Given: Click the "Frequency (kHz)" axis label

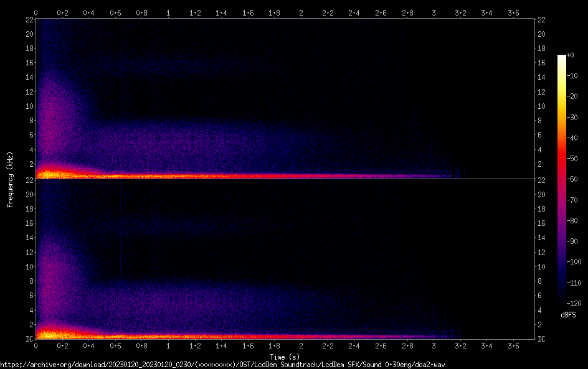Looking at the screenshot, I should click(10, 179).
